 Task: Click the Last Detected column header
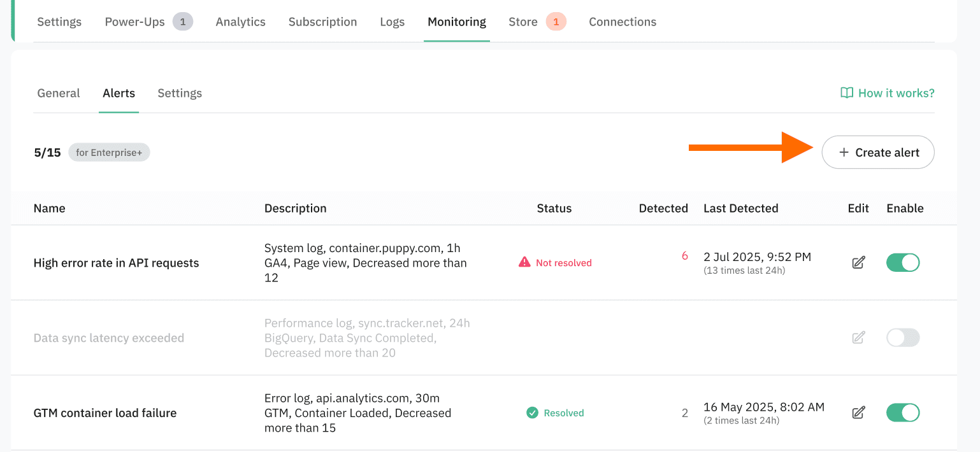tap(740, 208)
